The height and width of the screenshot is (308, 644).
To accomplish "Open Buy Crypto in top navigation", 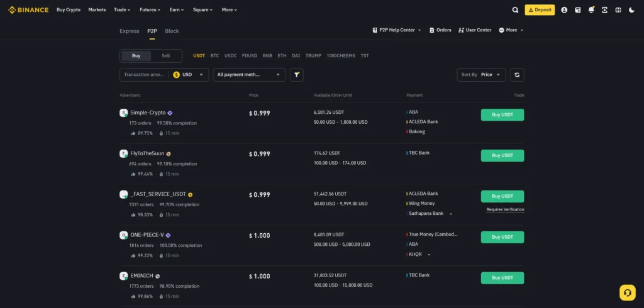I will [69, 10].
